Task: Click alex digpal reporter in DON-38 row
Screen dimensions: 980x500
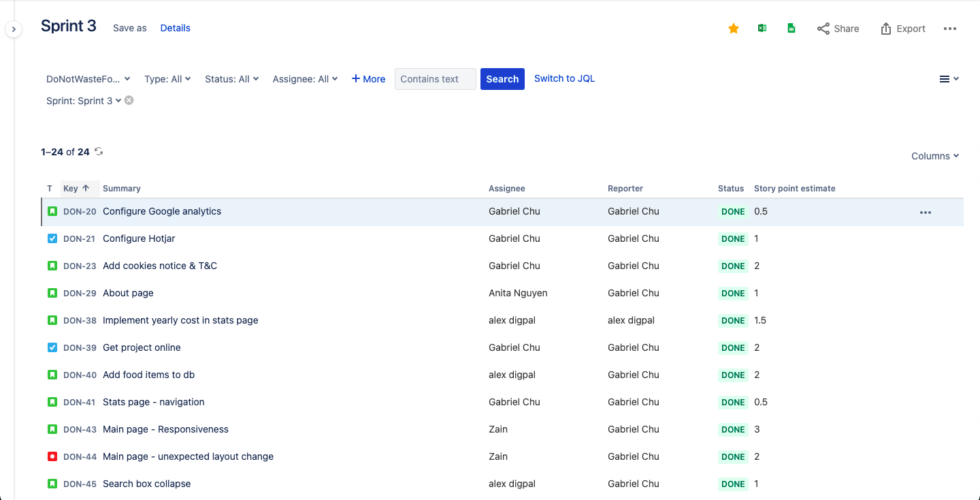Action: coord(631,320)
